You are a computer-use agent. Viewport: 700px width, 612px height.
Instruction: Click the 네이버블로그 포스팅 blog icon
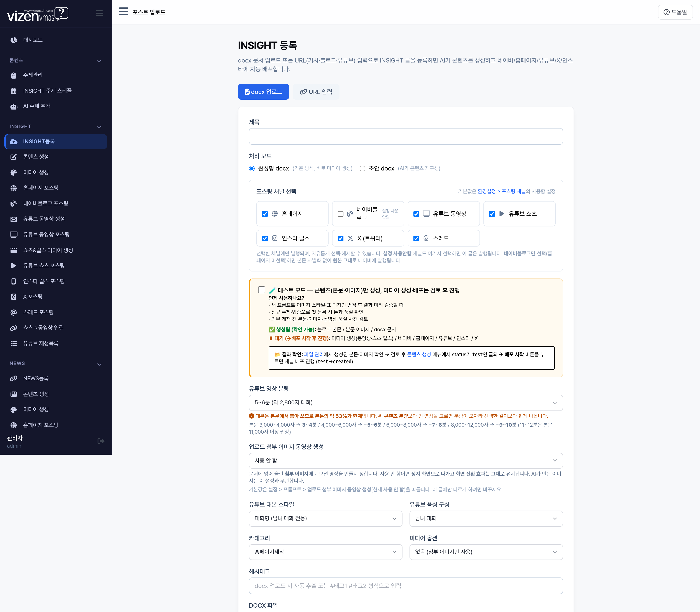[x=14, y=203]
